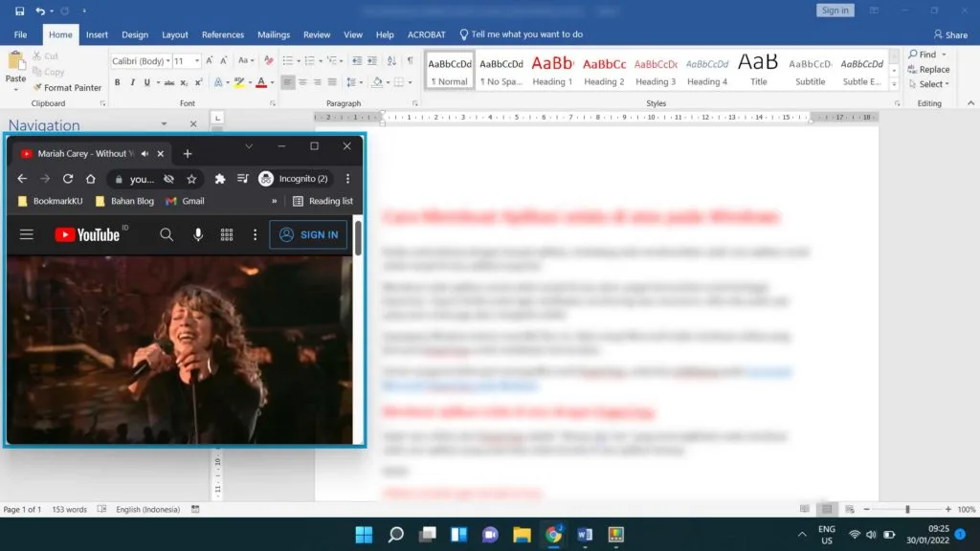Go back in the Chrome window
This screenshot has height=551, width=980.
(x=23, y=179)
